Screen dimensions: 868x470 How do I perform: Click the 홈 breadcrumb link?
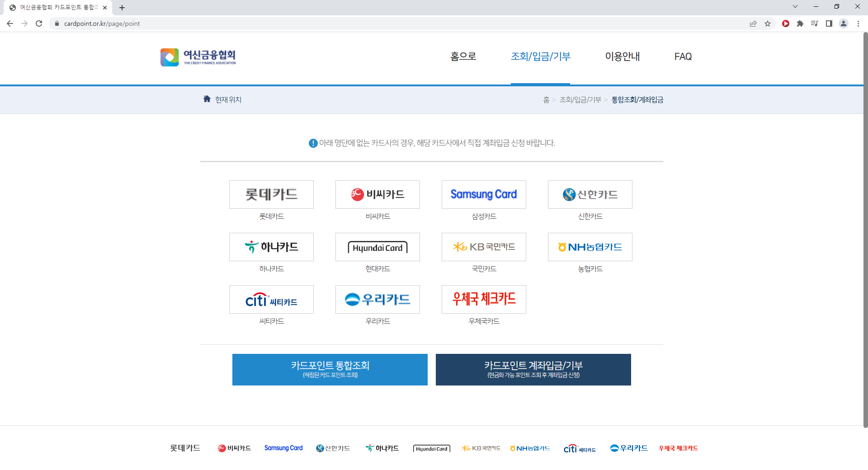546,100
